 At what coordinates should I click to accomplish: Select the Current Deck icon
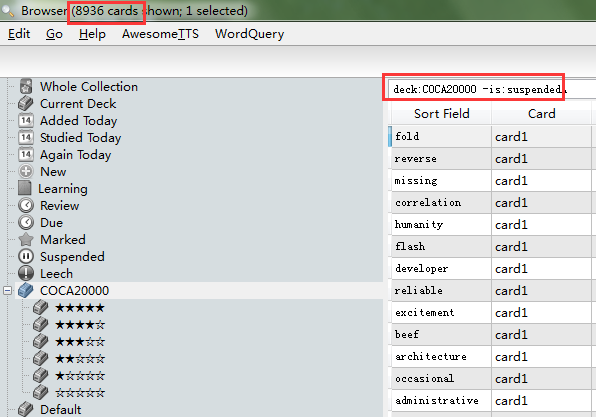pyautogui.click(x=26, y=103)
